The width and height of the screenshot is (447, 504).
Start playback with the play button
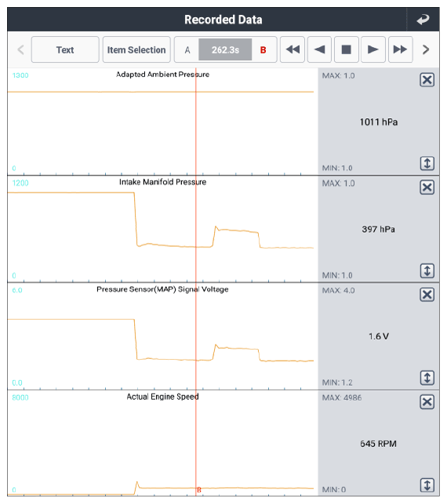373,49
